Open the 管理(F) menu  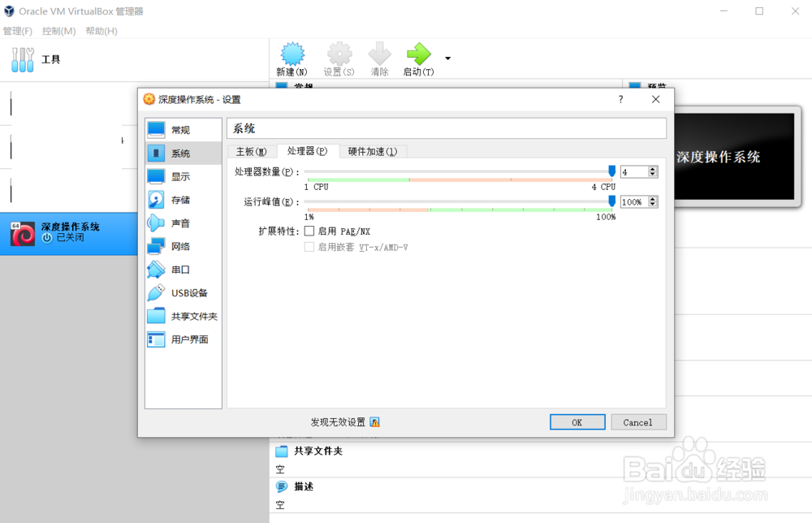(18, 31)
